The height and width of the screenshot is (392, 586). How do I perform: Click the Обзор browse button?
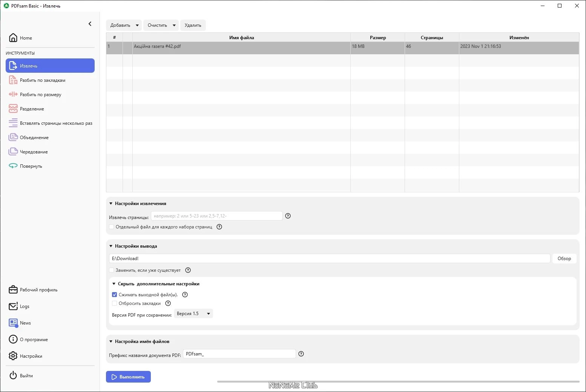(564, 259)
